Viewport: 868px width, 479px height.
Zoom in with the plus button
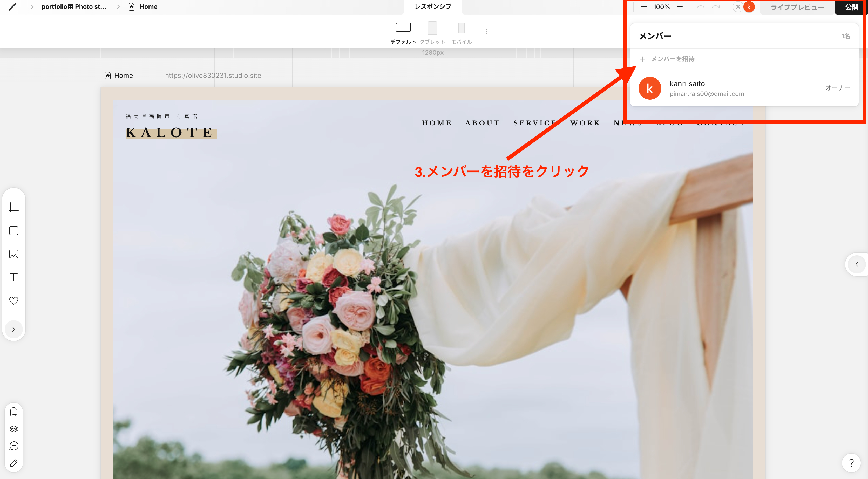point(680,7)
